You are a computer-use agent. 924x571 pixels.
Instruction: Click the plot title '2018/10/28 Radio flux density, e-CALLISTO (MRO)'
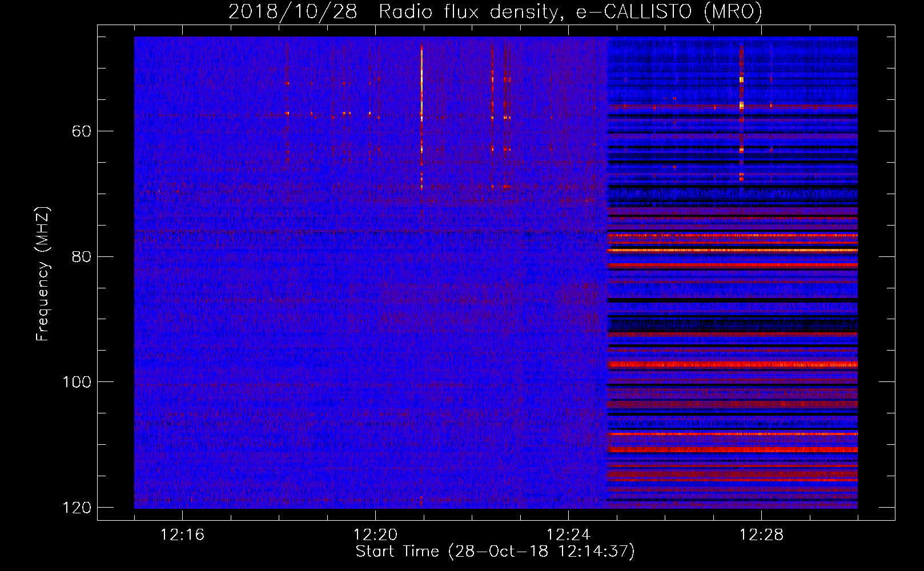click(x=495, y=11)
